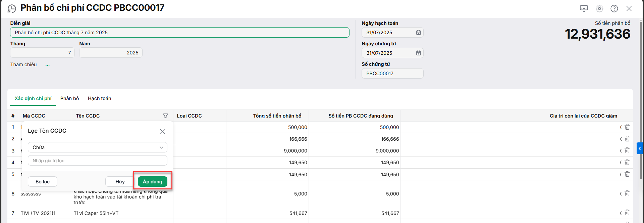Switch to the Xác định chi phí tab
644x223 pixels.
(x=33, y=98)
